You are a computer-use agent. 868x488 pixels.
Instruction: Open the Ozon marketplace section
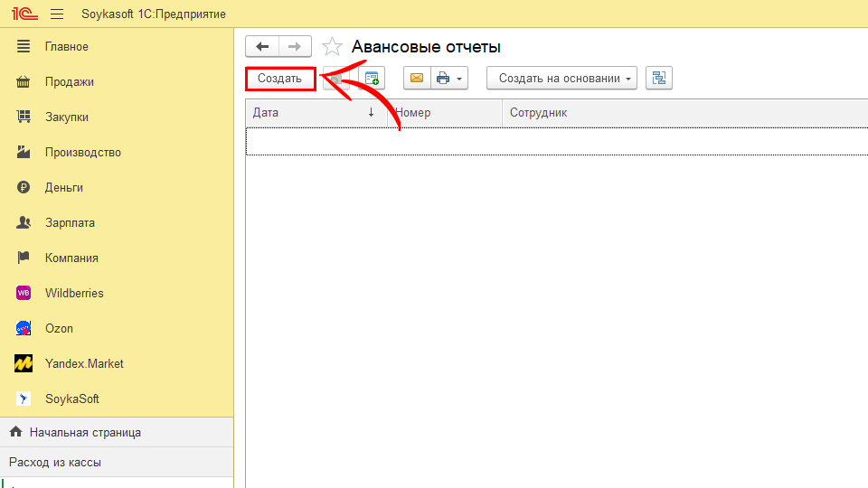(x=60, y=328)
